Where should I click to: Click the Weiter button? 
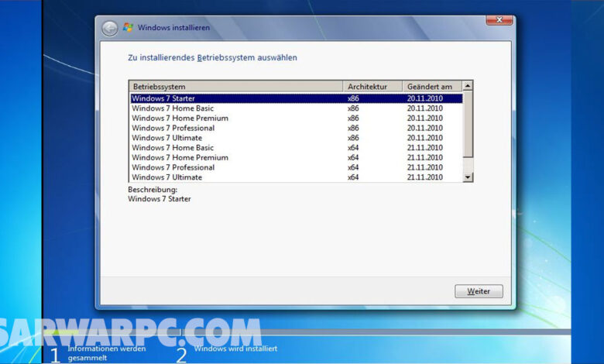[479, 291]
